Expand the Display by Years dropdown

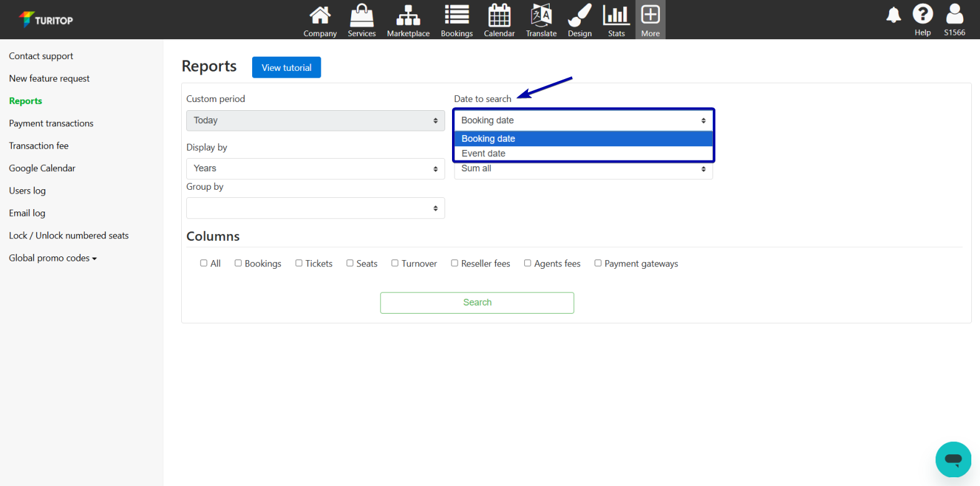click(315, 169)
